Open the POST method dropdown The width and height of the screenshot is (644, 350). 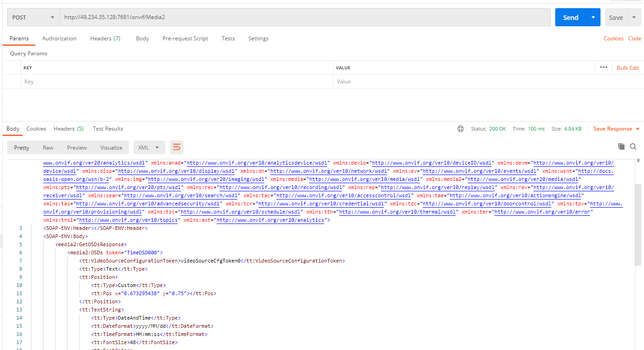pyautogui.click(x=34, y=18)
